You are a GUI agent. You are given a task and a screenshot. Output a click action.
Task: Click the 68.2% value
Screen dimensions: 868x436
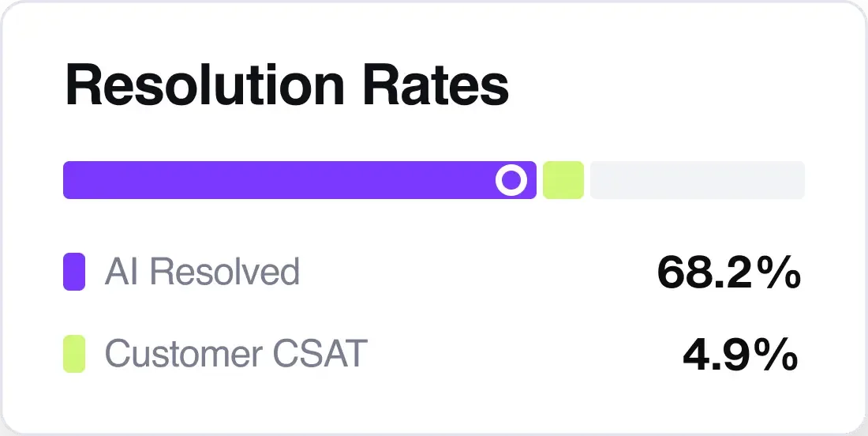tap(728, 272)
